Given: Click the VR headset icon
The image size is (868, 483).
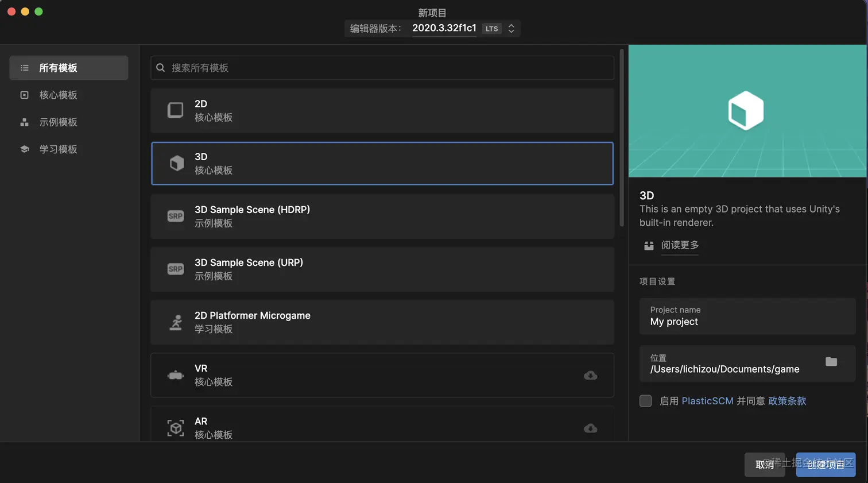Looking at the screenshot, I should point(176,375).
